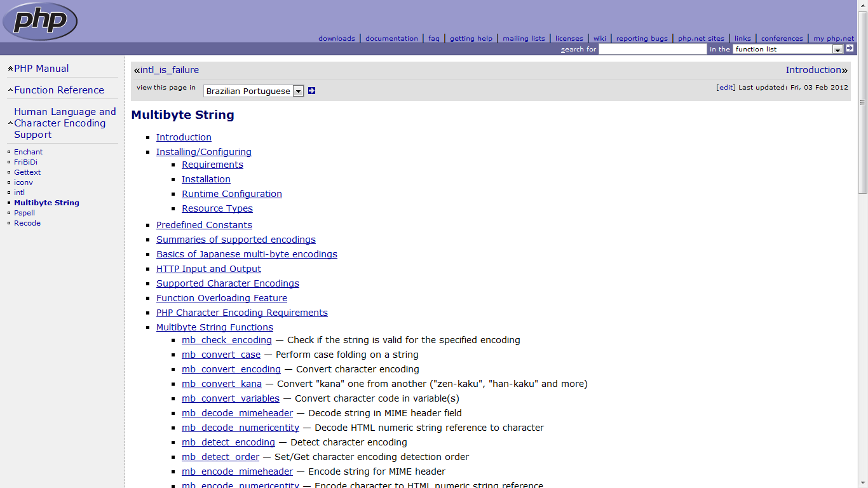The image size is (868, 488).
Task: Go to next page Introduction
Action: point(813,70)
